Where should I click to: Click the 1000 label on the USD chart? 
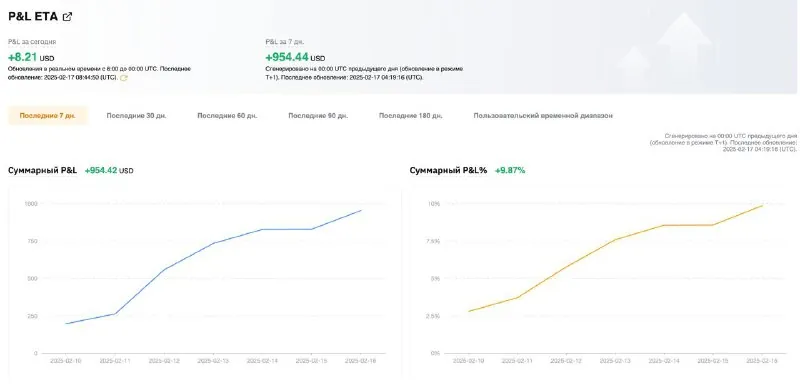31,204
